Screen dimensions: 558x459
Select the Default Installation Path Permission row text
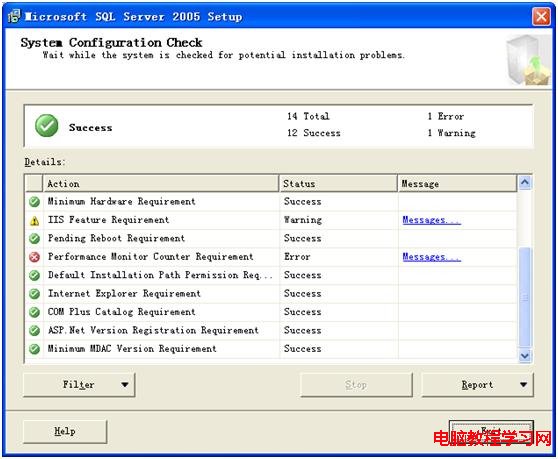160,275
